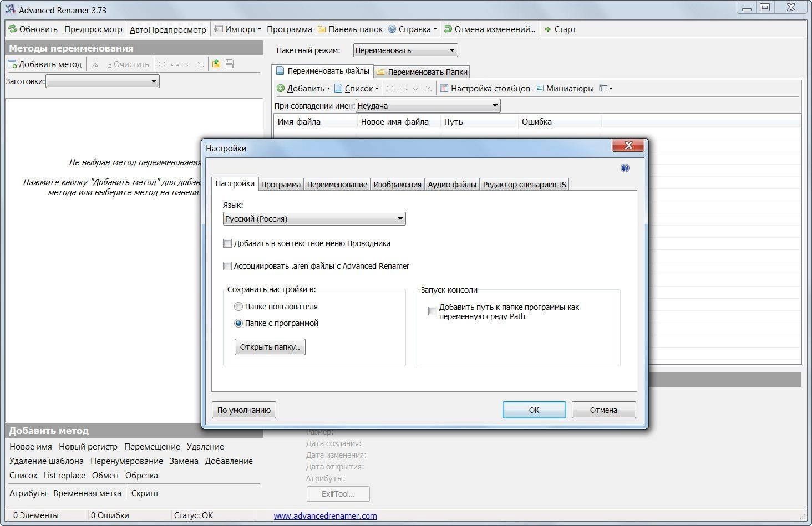Click Отмена изменений undo button

coord(490,29)
